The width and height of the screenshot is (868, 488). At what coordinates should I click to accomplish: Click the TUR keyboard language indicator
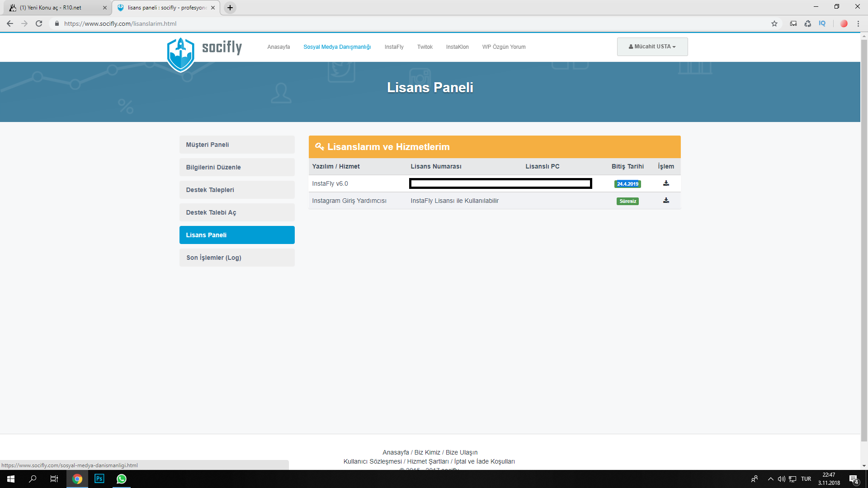[806, 479]
